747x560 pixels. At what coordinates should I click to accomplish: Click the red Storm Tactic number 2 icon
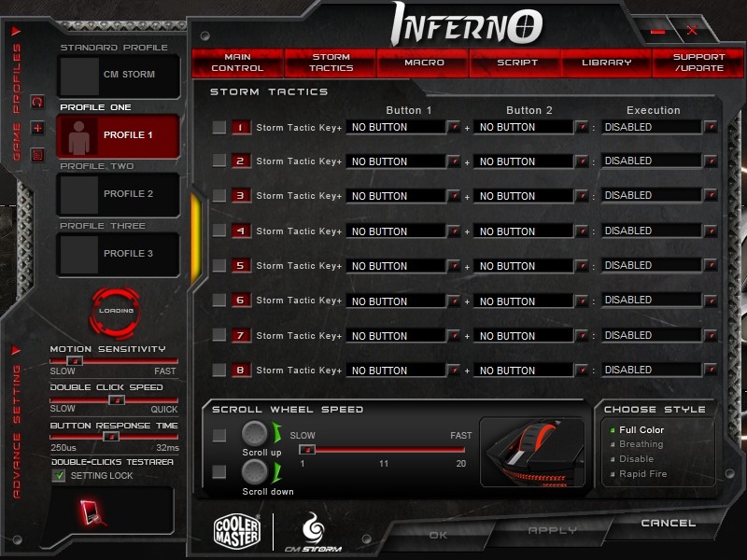[241, 161]
